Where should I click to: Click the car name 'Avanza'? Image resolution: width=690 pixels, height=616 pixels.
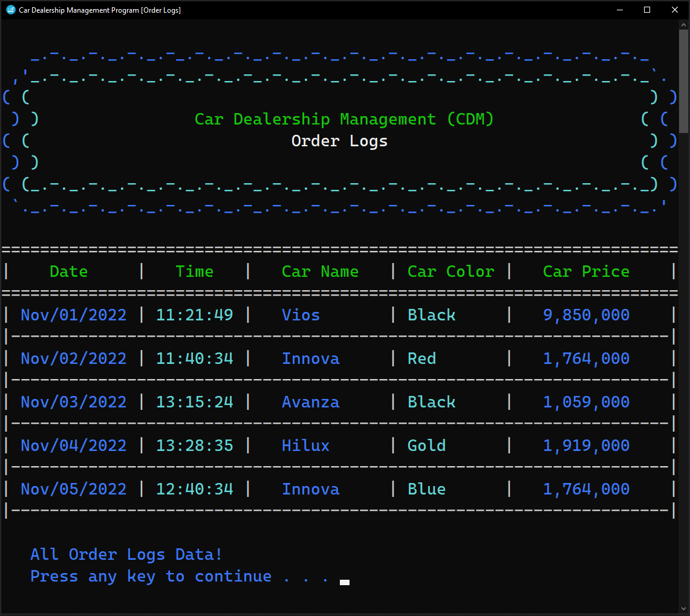310,402
